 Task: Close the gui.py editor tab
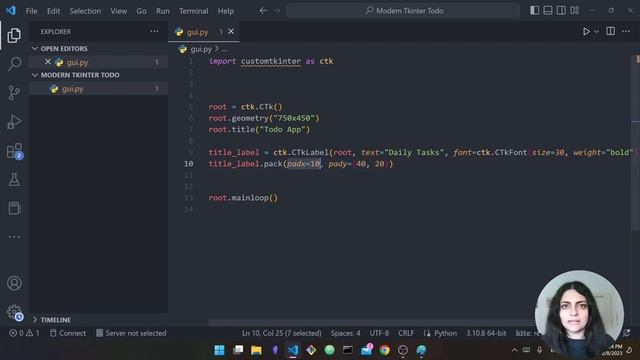coord(231,31)
